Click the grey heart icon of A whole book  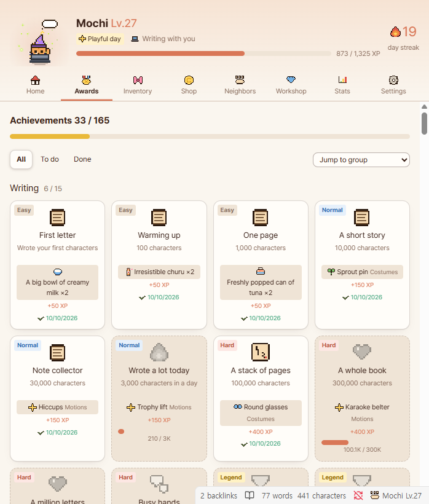pyautogui.click(x=362, y=352)
